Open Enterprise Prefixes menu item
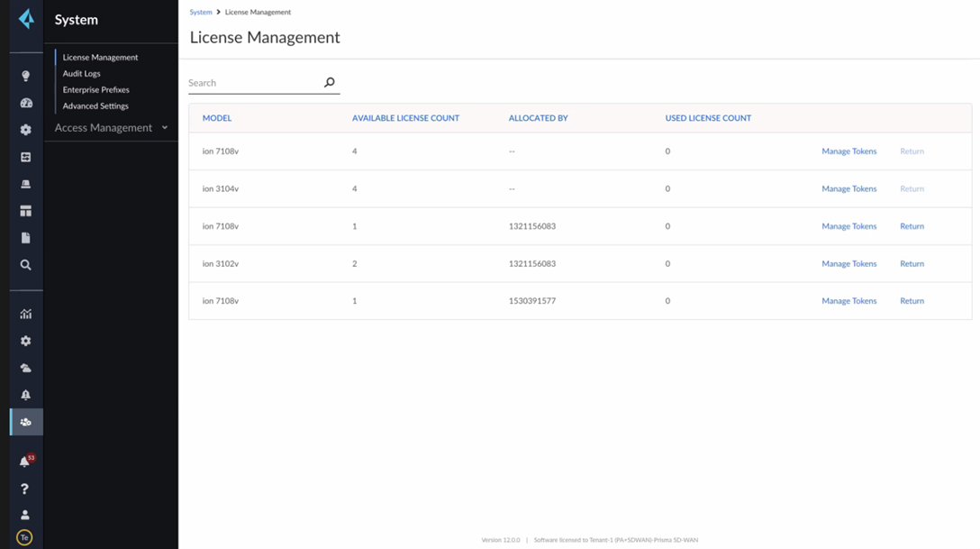 tap(95, 90)
